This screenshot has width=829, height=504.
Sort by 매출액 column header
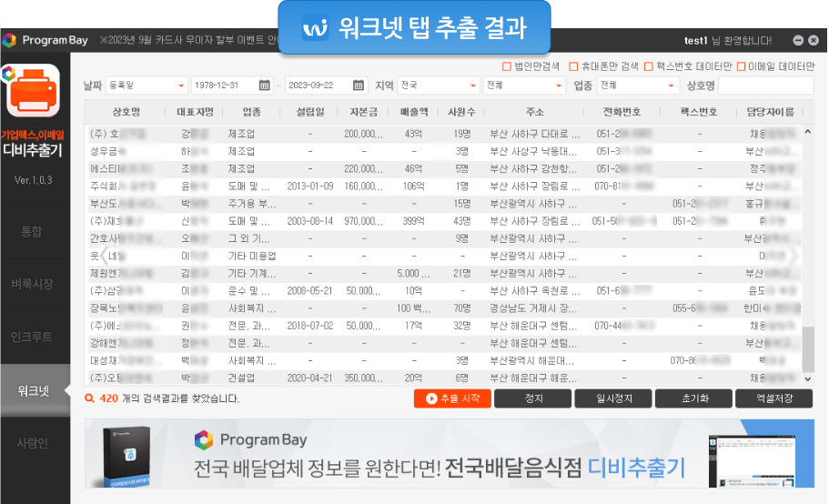pos(414,112)
